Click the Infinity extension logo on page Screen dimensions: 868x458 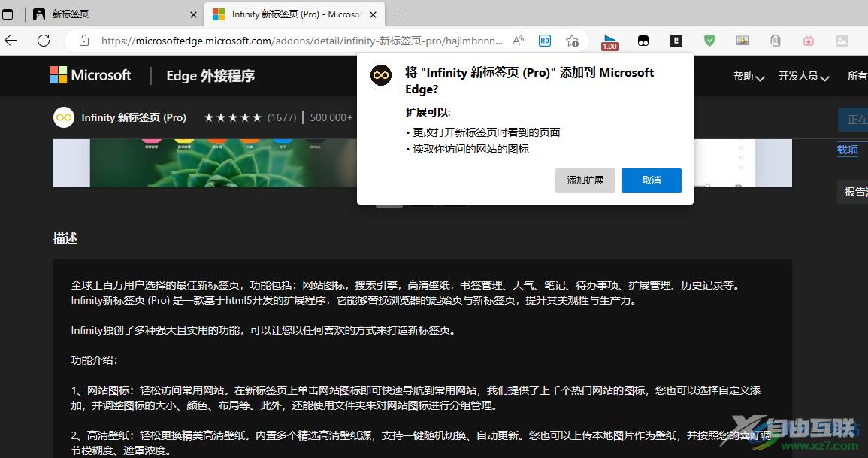64,117
